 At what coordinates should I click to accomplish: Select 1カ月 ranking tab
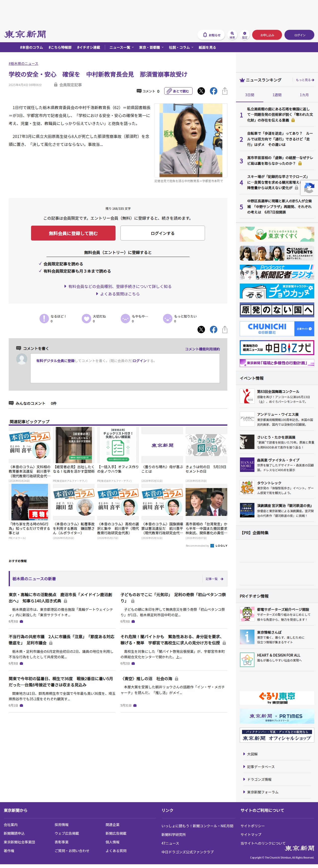click(304, 95)
